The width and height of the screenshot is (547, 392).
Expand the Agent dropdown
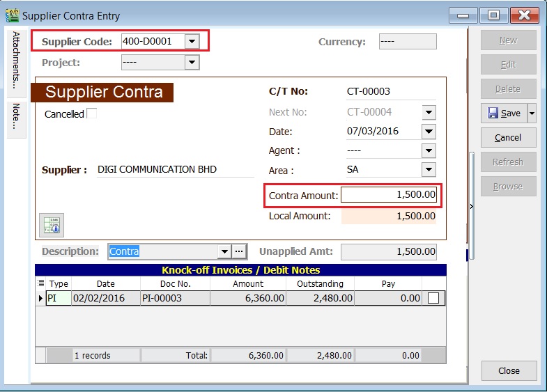click(429, 151)
